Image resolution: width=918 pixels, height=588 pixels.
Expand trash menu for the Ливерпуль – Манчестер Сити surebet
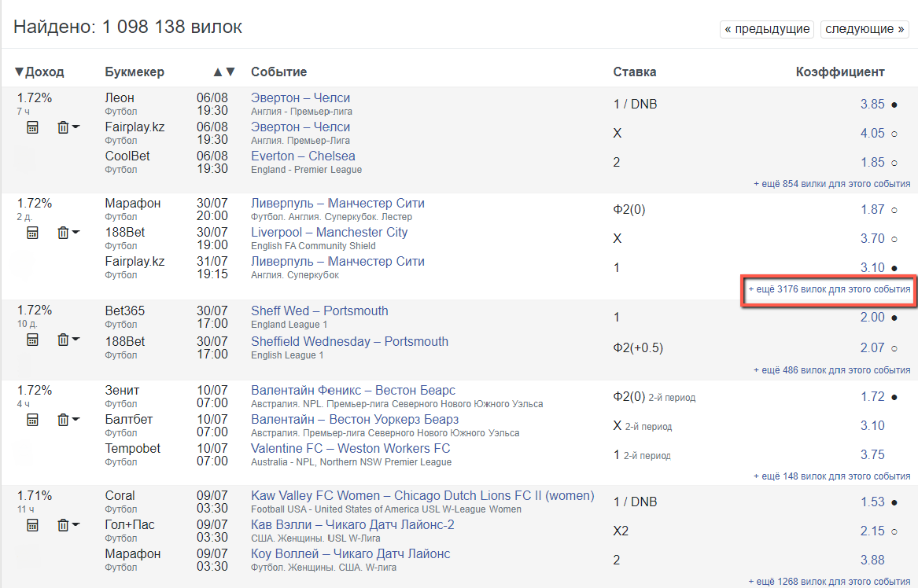pos(68,233)
